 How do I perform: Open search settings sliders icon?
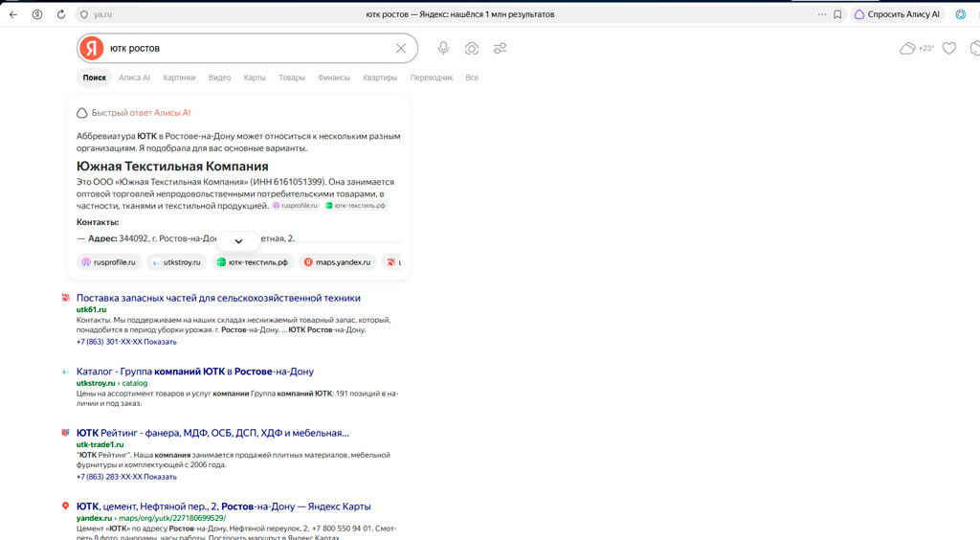click(500, 48)
